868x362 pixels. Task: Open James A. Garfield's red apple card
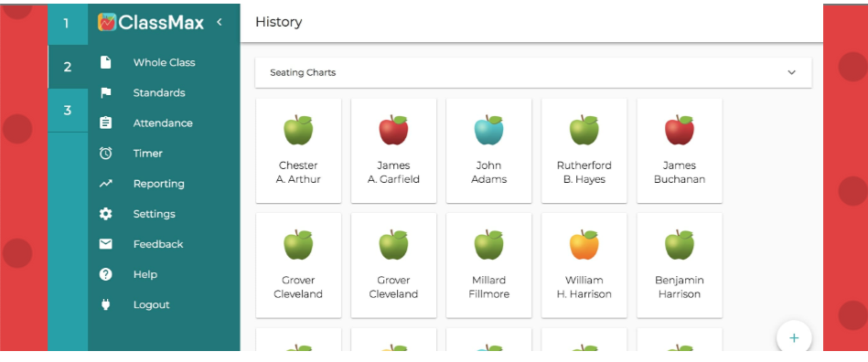393,151
